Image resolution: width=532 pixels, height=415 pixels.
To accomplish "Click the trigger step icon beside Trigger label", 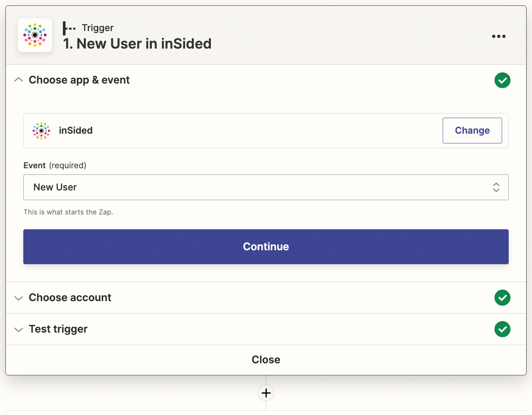I will 69,28.
